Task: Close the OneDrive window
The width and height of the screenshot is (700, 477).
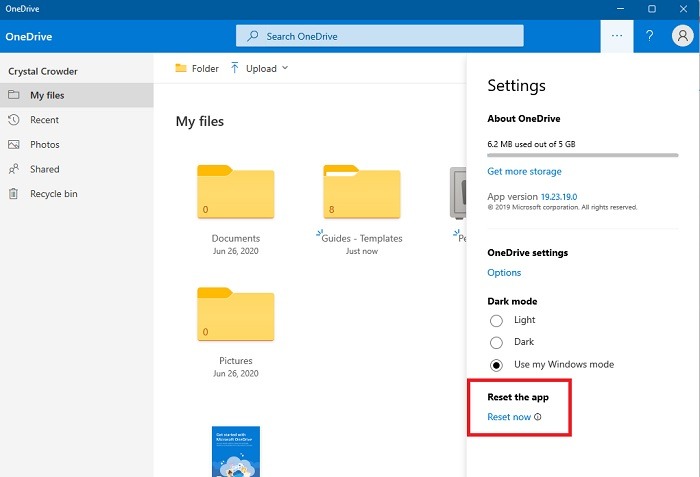Action: coord(683,9)
